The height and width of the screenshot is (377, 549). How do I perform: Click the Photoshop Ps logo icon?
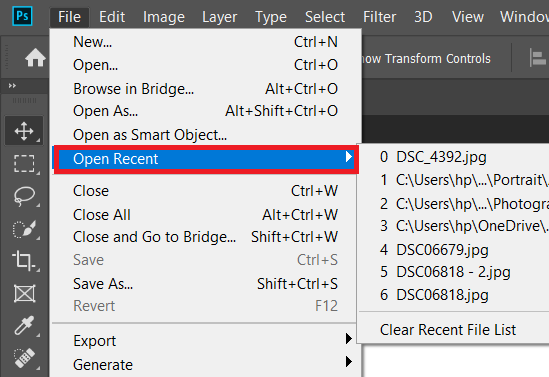coord(22,16)
